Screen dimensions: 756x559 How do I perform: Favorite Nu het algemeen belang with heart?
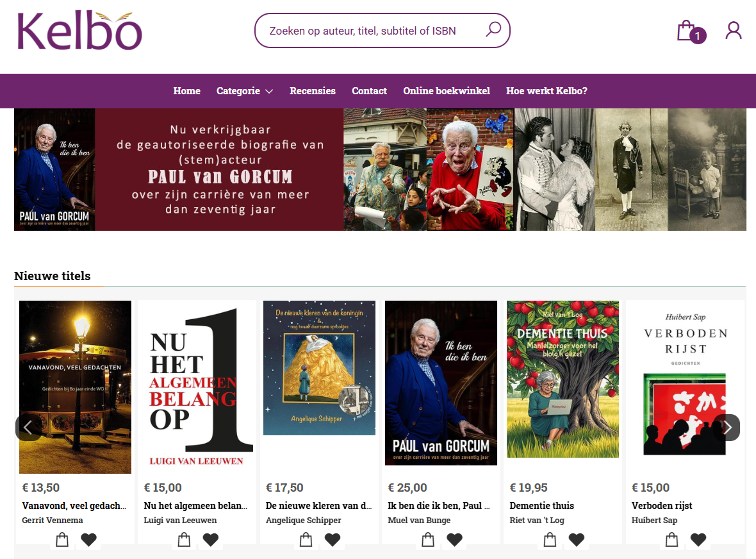pos(211,539)
